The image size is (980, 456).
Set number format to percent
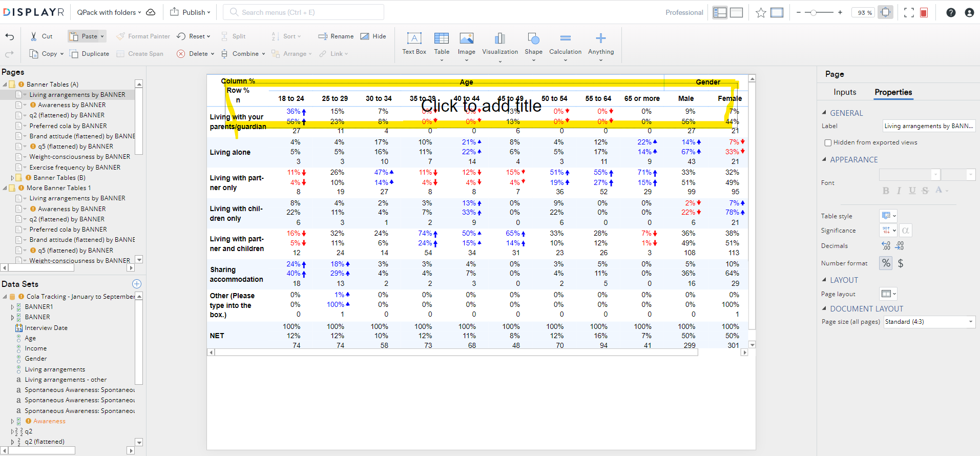coord(886,263)
